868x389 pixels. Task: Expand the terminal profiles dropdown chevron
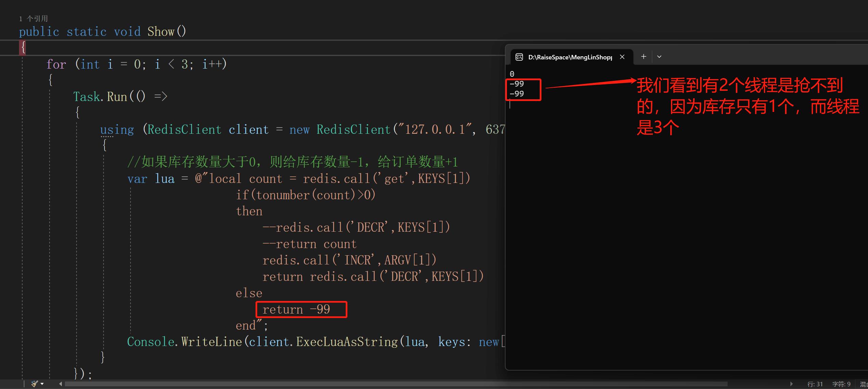[x=659, y=57]
